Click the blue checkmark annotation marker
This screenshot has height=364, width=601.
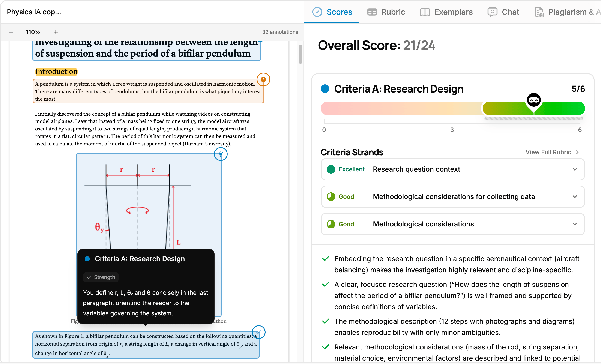click(259, 332)
